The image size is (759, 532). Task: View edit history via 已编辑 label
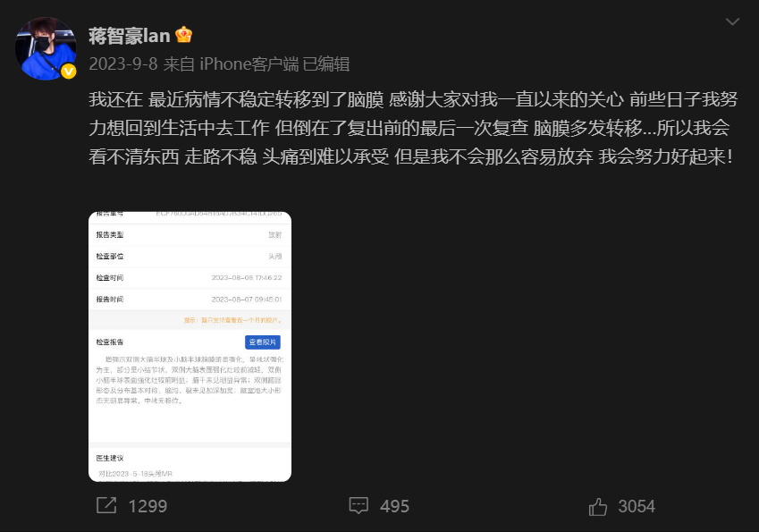click(x=325, y=63)
